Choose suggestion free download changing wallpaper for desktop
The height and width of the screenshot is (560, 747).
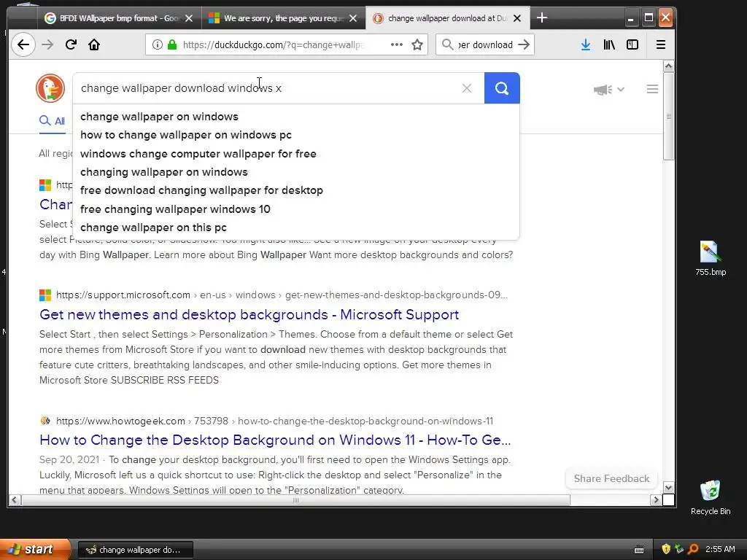[x=201, y=190]
